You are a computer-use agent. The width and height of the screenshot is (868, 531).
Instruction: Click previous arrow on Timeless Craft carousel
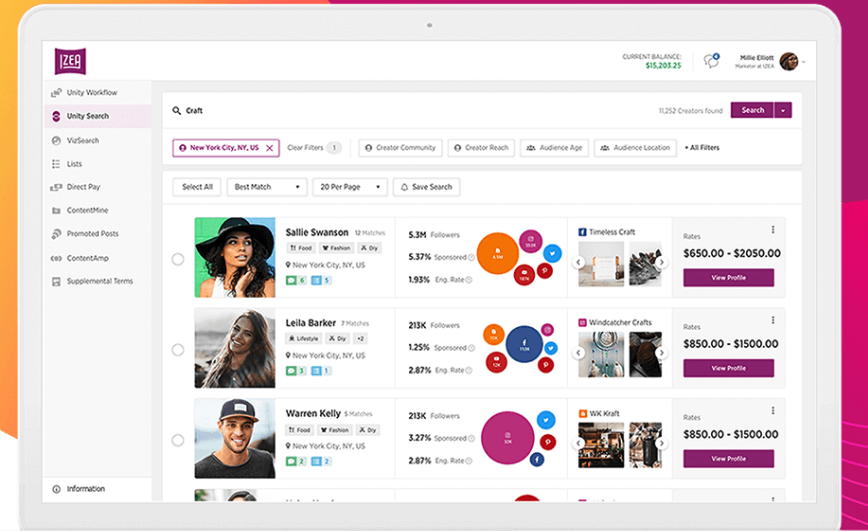[578, 263]
